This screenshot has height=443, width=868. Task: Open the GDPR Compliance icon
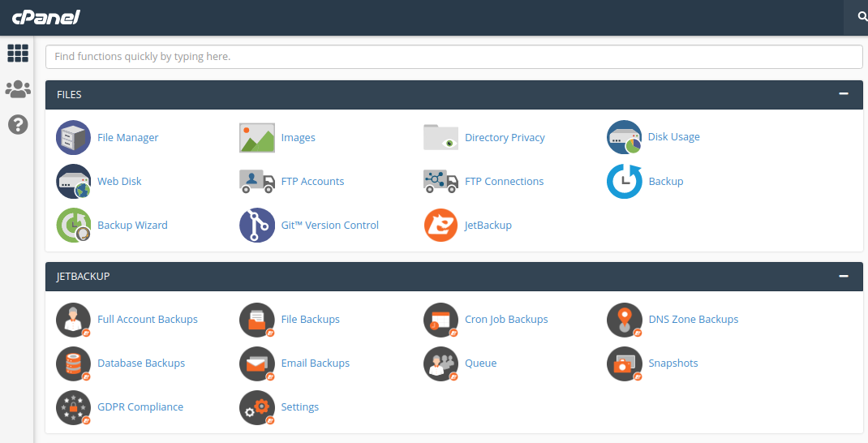[73, 407]
